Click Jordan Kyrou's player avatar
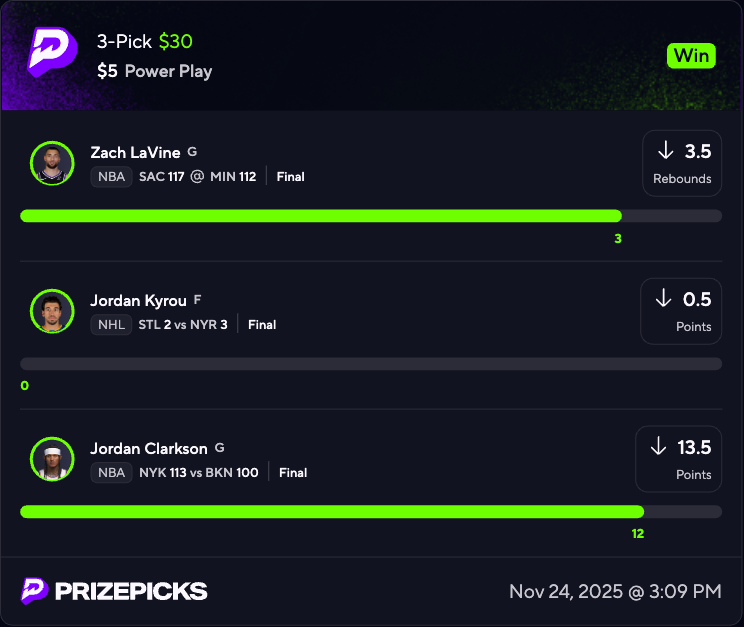 tap(52, 311)
